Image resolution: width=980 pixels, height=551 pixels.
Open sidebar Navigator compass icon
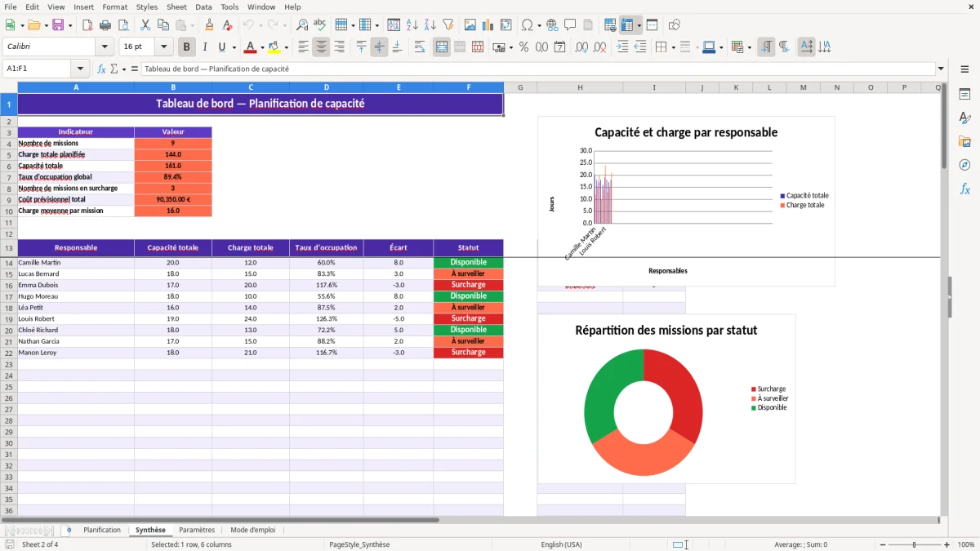point(964,165)
